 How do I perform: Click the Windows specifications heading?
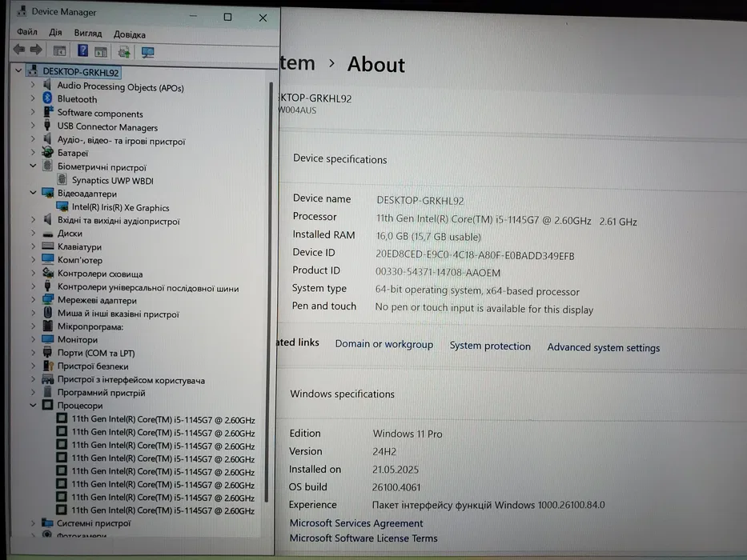342,394
